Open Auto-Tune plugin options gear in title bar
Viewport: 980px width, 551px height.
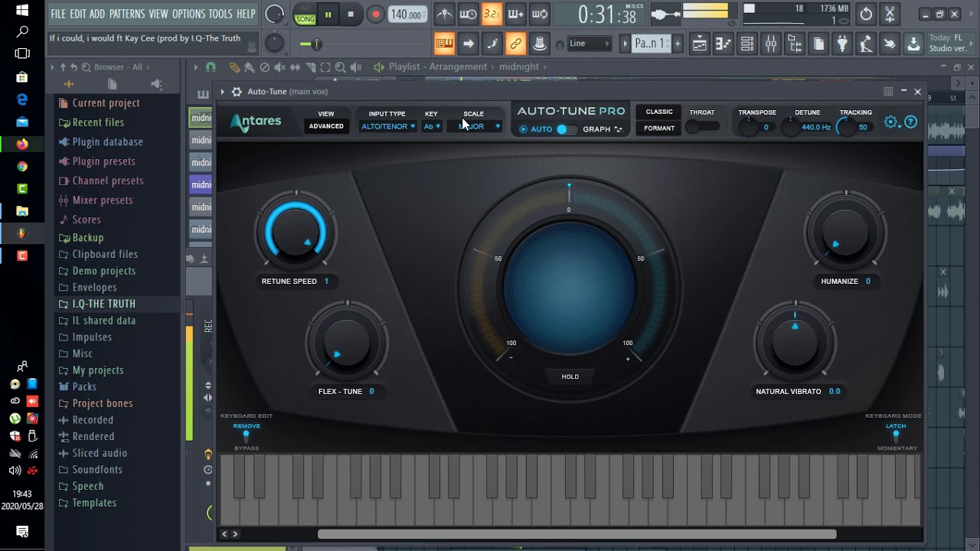click(237, 92)
